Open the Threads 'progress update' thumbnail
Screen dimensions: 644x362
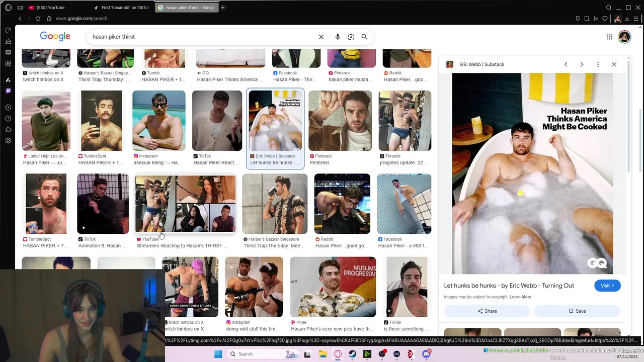point(405,121)
